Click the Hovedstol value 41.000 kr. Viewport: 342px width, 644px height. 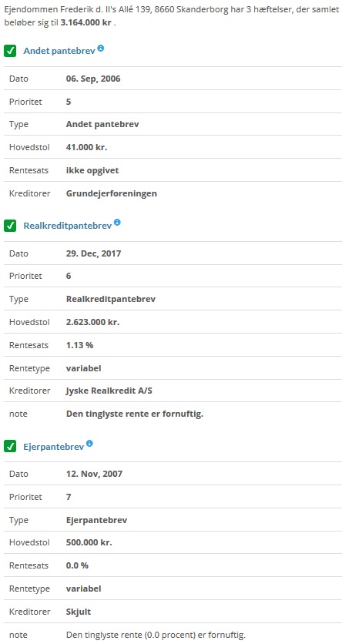86,147
